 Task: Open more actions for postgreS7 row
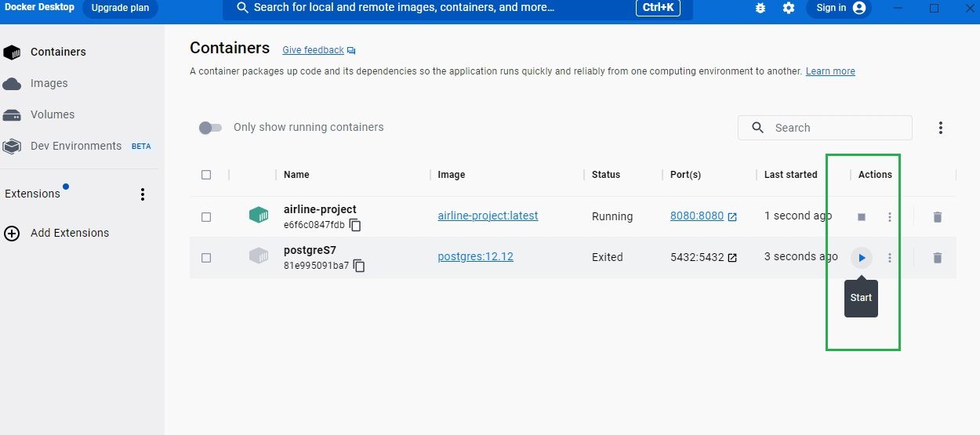coord(890,258)
